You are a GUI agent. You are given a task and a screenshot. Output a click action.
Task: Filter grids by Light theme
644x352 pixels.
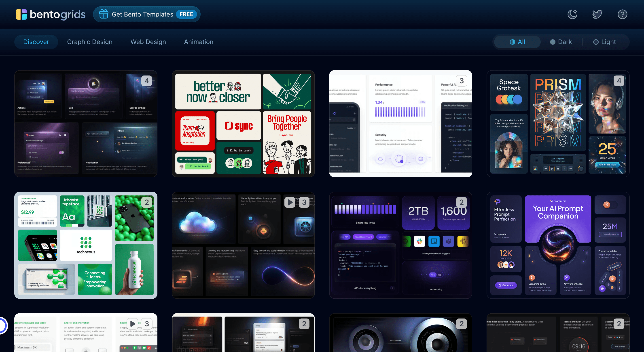604,42
